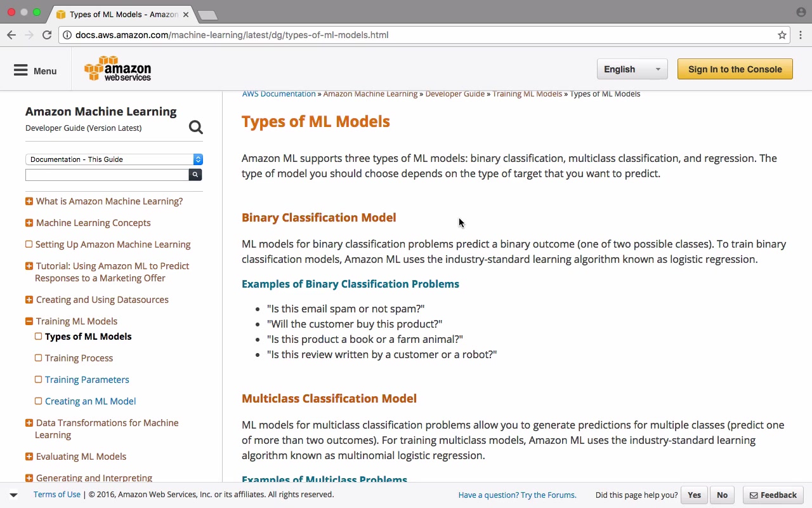Image resolution: width=812 pixels, height=508 pixels.
Task: Open the Documentation - This Guide dropdown
Action: [x=114, y=159]
